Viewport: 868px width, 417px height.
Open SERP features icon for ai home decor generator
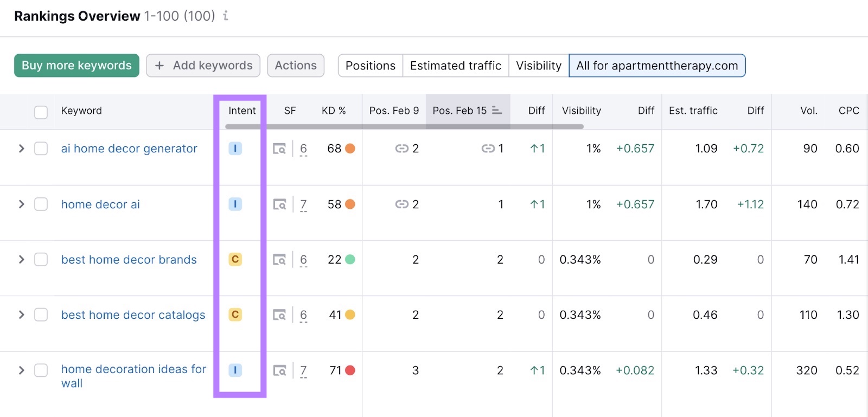pos(279,149)
